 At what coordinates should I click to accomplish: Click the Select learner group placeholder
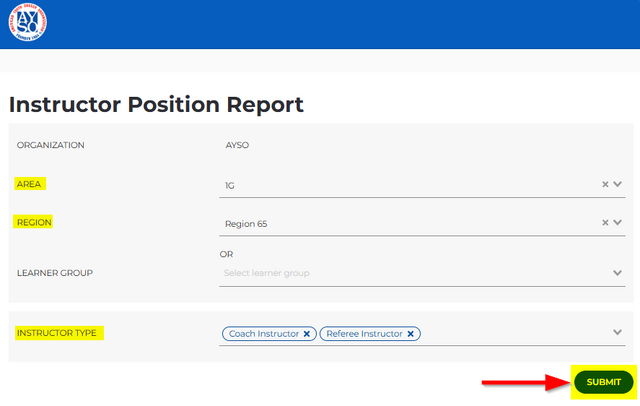click(266, 273)
